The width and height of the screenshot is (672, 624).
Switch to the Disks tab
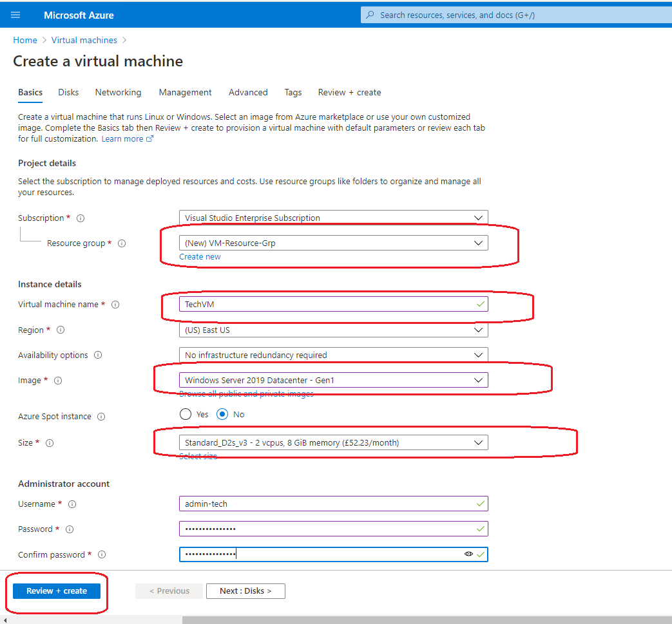click(x=68, y=93)
